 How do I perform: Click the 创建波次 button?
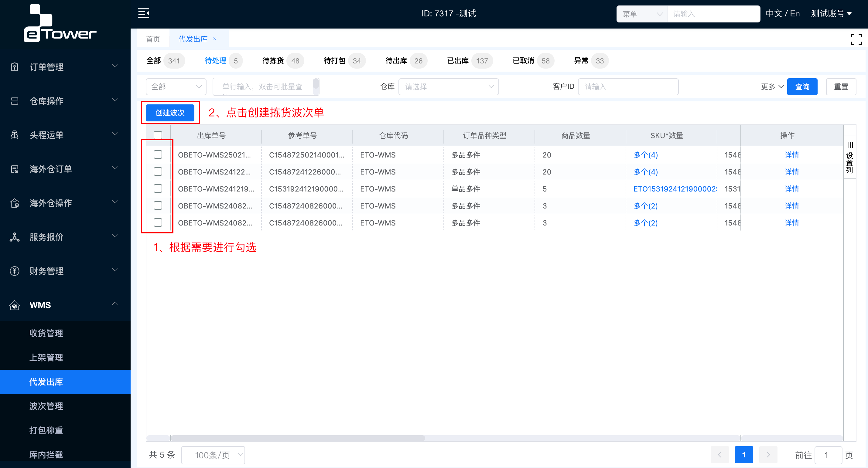click(170, 113)
